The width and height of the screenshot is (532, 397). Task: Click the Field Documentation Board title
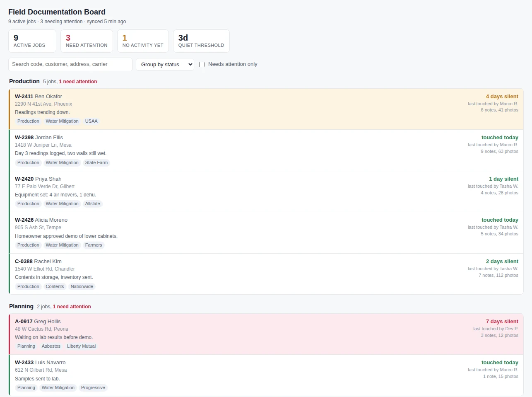pyautogui.click(x=57, y=12)
